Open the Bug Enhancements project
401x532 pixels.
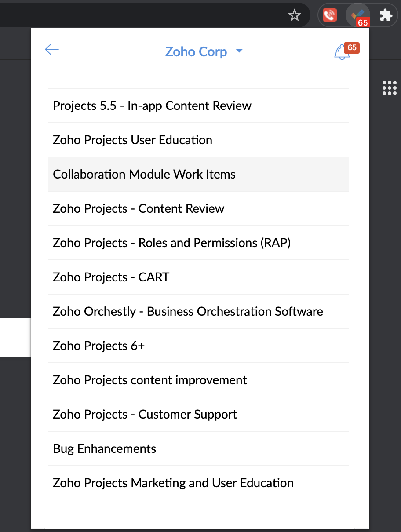tap(199, 448)
